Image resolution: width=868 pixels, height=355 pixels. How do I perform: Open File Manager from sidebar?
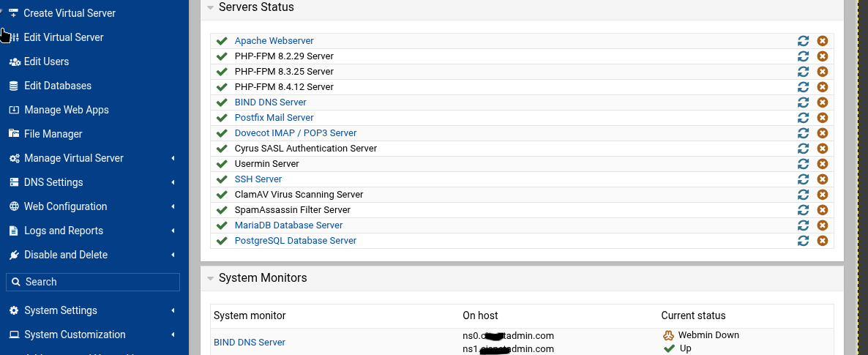[x=53, y=134]
